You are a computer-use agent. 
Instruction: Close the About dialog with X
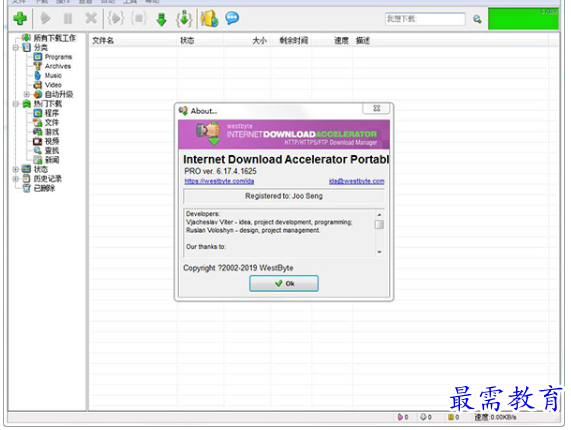tap(376, 108)
